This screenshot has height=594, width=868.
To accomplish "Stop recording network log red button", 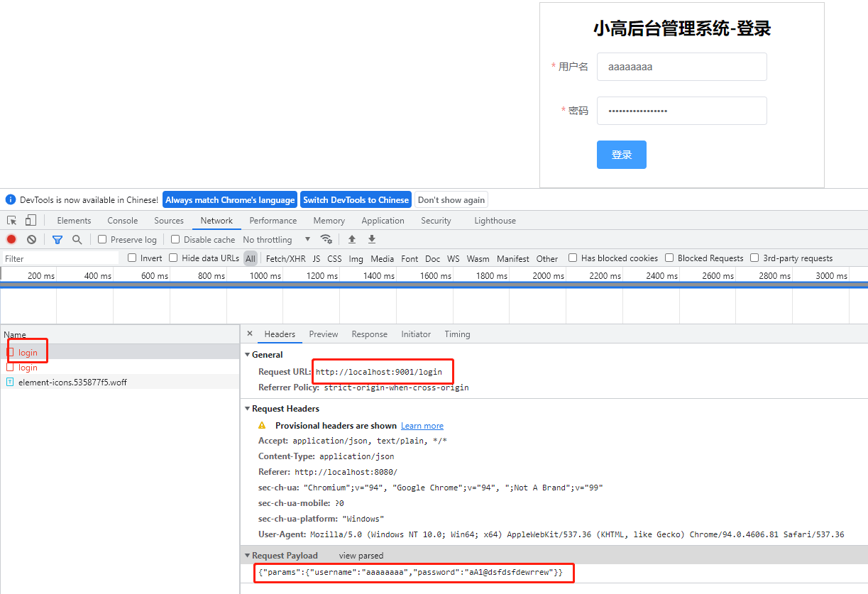I will click(x=11, y=239).
